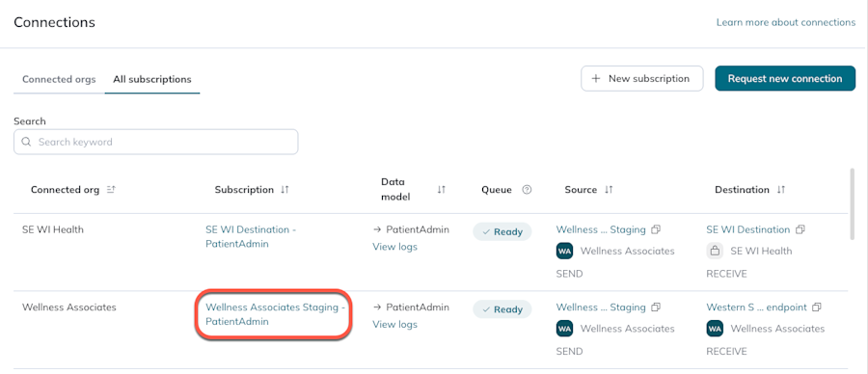868x374 pixels.
Task: Copy Western S ... endpoint ID icon
Action: [817, 307]
